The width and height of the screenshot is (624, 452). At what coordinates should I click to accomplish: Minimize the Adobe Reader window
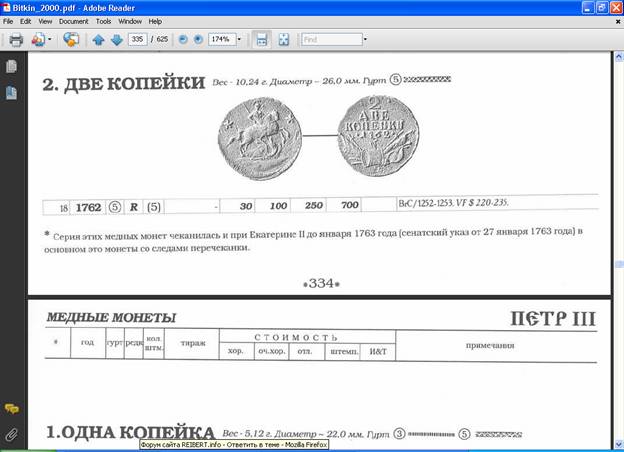[x=588, y=8]
